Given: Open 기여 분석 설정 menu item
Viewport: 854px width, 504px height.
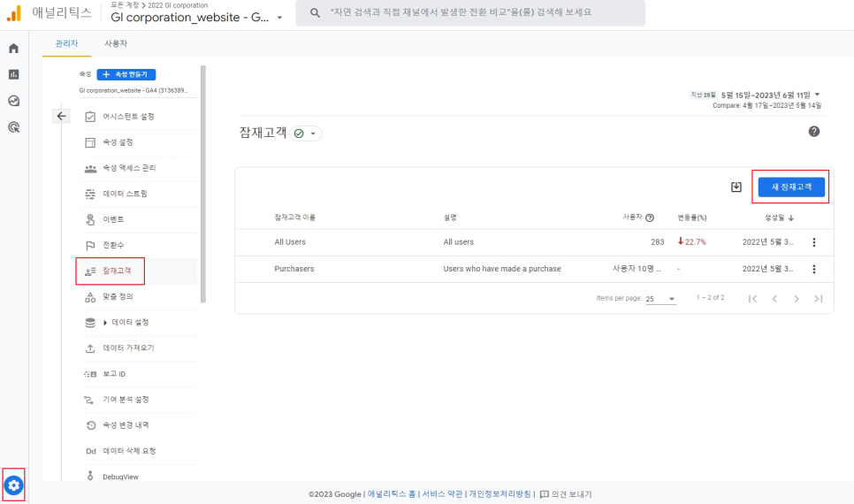Looking at the screenshot, I should coord(139,400).
